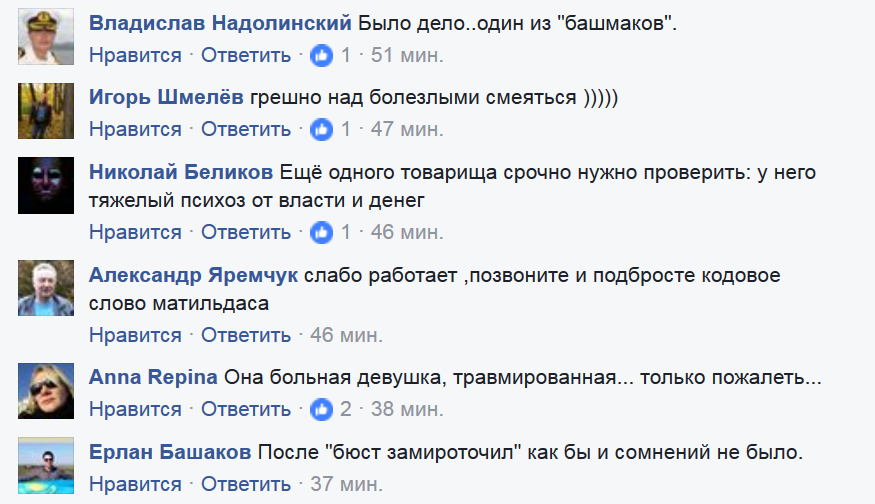Click the 37 мин. timestamp
The image size is (875, 504).
346,485
